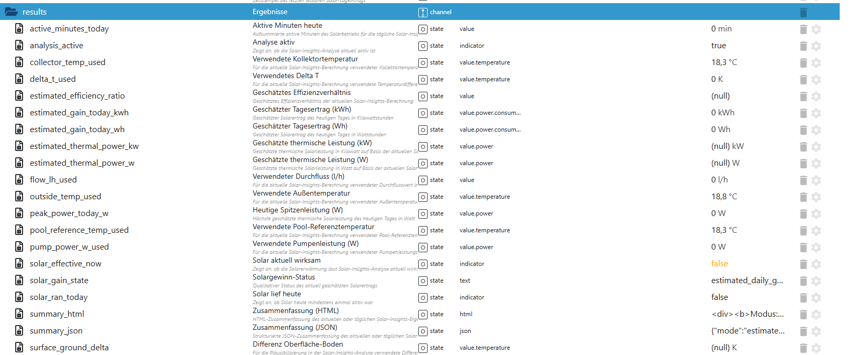Click the false value of solar_ran_today
868x355 pixels.
tap(720, 297)
